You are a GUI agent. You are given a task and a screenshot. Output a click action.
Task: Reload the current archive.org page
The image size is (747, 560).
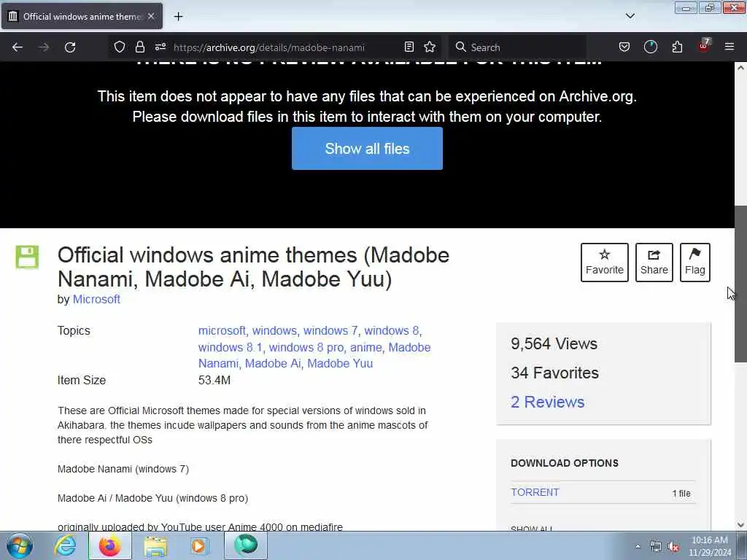coord(70,47)
